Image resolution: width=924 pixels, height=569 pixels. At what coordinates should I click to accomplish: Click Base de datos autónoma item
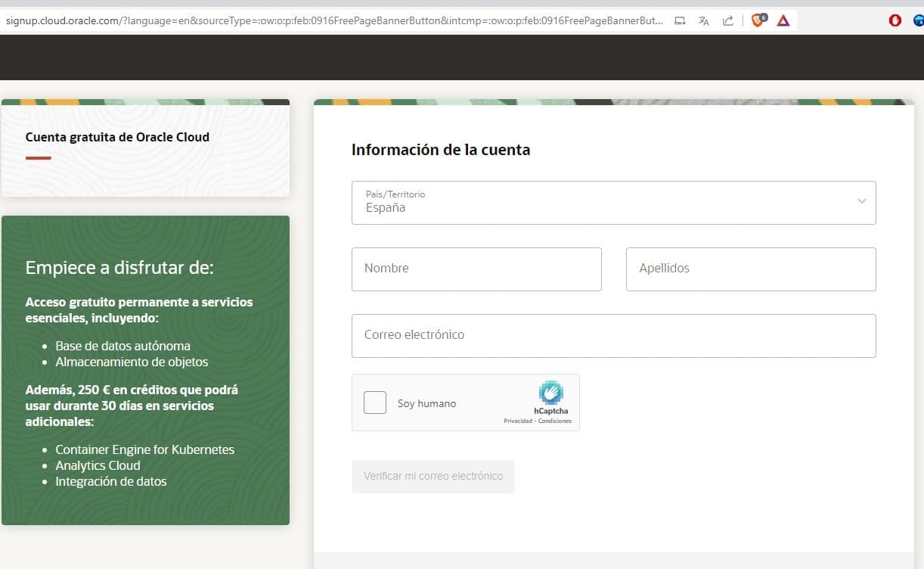122,346
